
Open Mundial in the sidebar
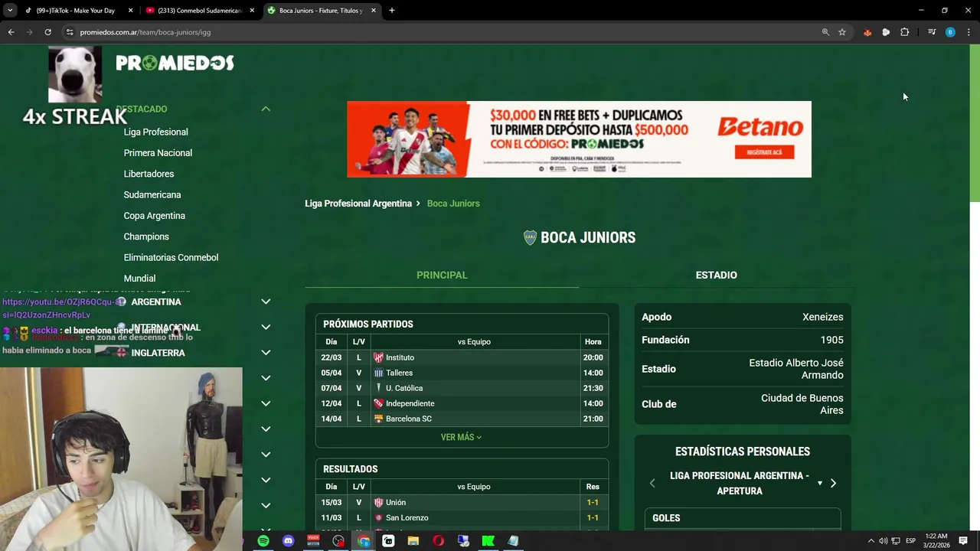click(x=139, y=279)
